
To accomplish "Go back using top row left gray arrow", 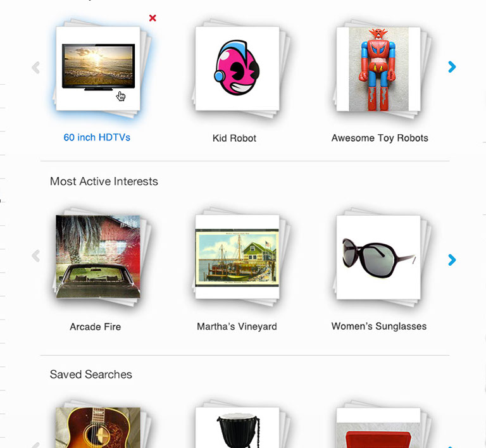I will (36, 68).
